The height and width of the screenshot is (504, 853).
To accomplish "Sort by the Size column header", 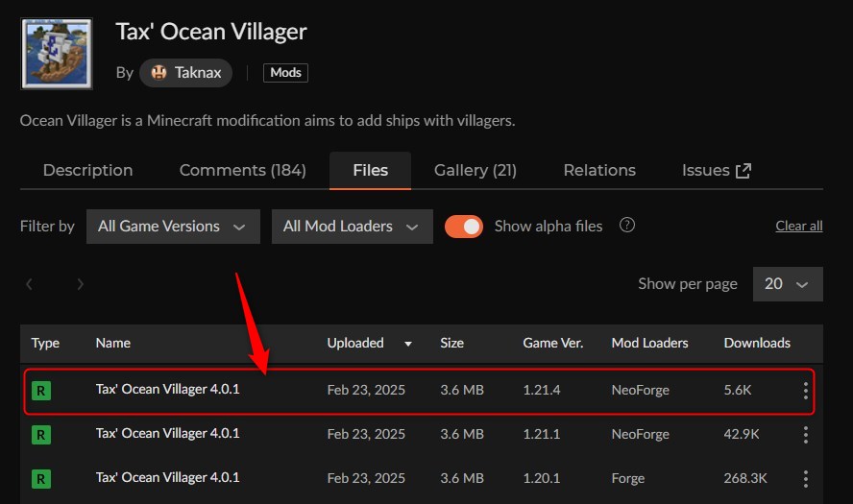I will click(451, 343).
